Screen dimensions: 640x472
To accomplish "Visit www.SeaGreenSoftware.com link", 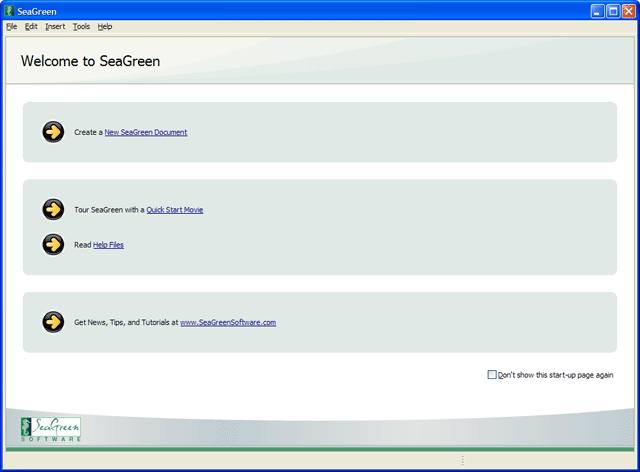I will pyautogui.click(x=228, y=323).
